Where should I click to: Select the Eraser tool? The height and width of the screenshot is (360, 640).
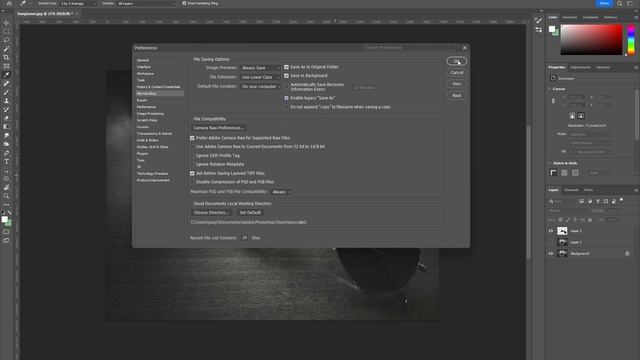point(6,118)
